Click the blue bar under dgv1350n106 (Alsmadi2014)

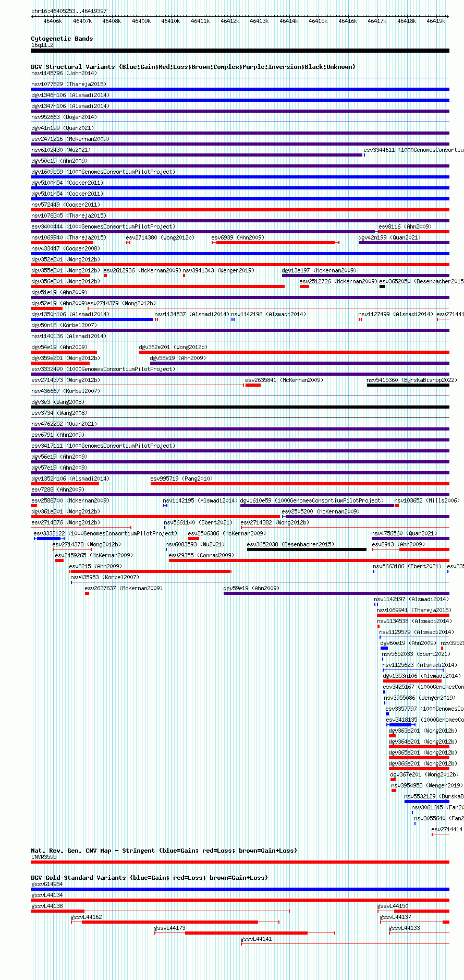tap(92, 319)
